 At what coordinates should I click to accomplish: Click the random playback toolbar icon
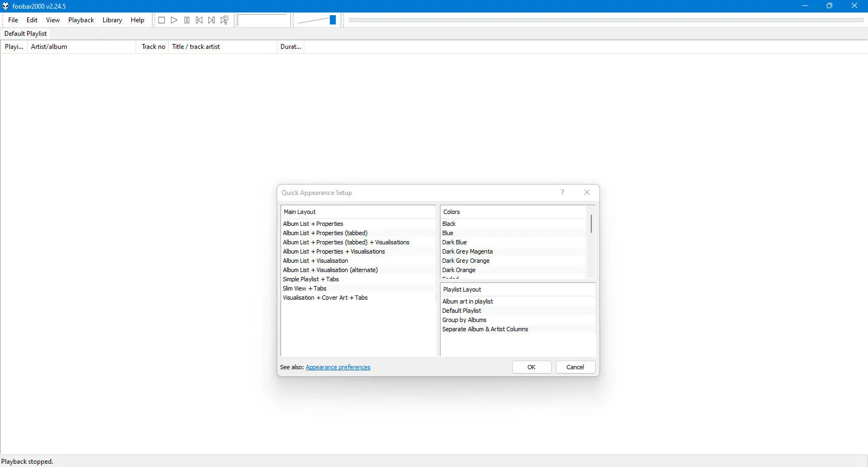click(x=224, y=20)
